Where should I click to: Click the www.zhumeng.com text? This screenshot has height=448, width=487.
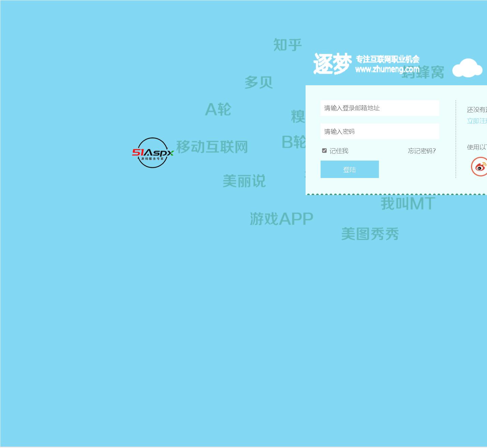pyautogui.click(x=387, y=69)
